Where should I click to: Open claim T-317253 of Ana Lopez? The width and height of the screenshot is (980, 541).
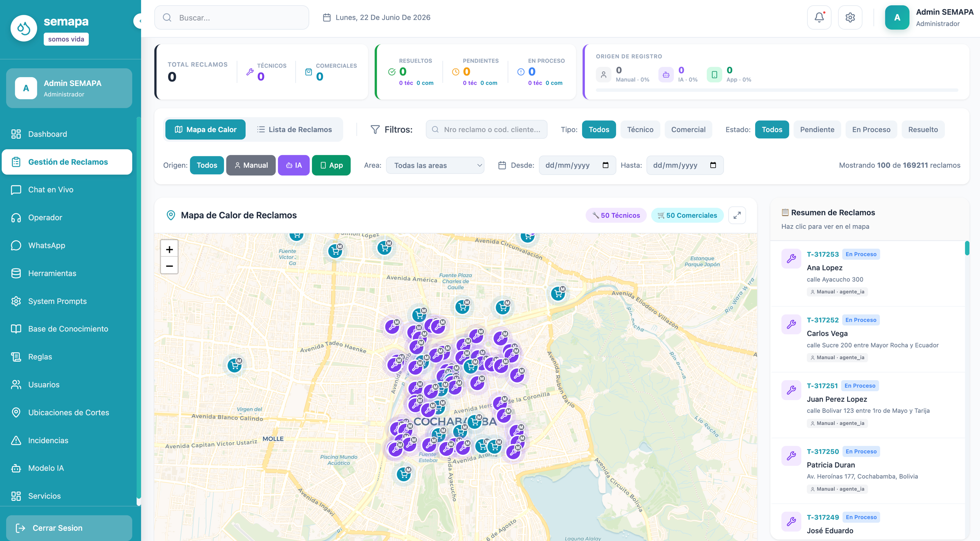(x=868, y=274)
